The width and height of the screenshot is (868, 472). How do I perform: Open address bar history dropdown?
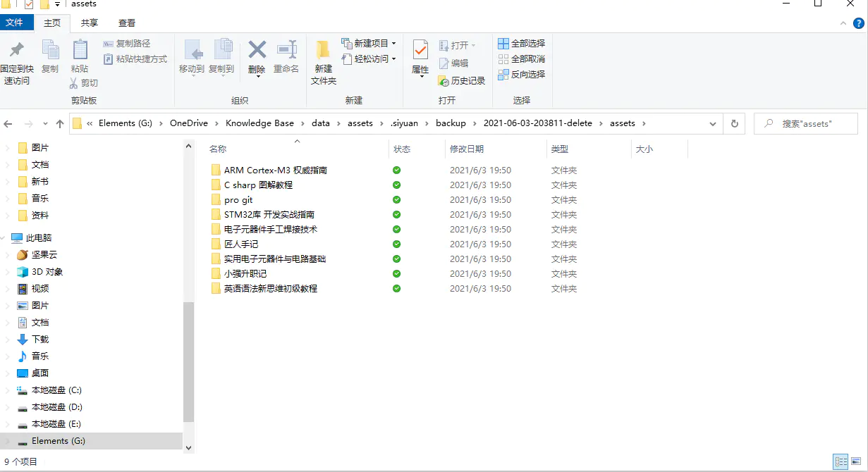[713, 123]
